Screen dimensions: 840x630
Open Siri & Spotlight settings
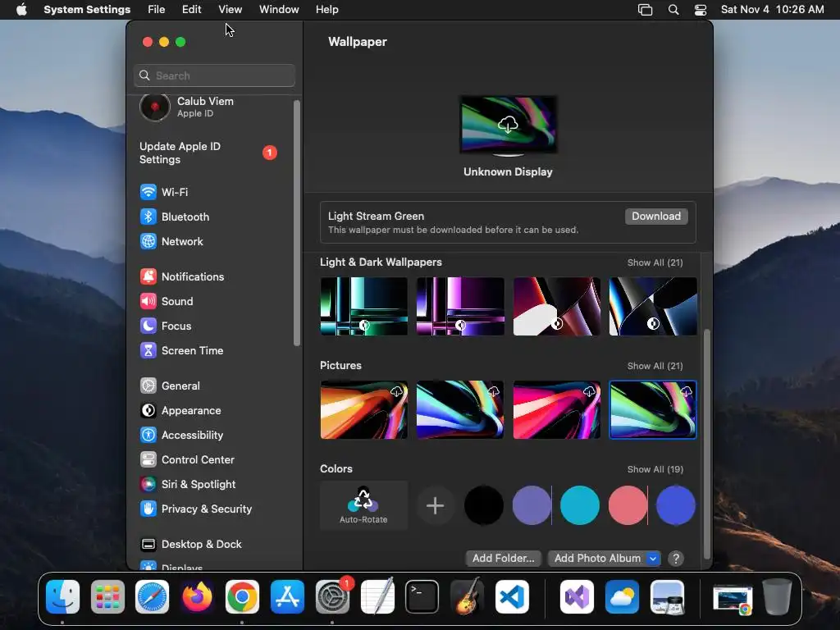click(188, 484)
